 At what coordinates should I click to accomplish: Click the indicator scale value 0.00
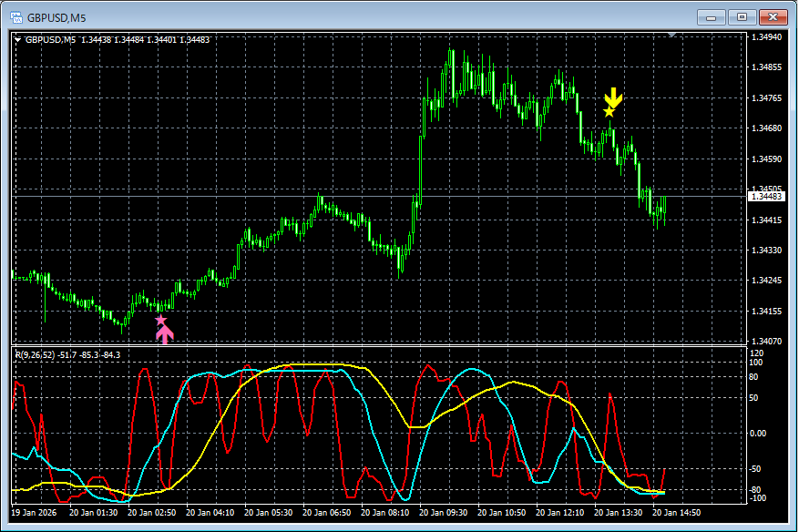click(758, 433)
